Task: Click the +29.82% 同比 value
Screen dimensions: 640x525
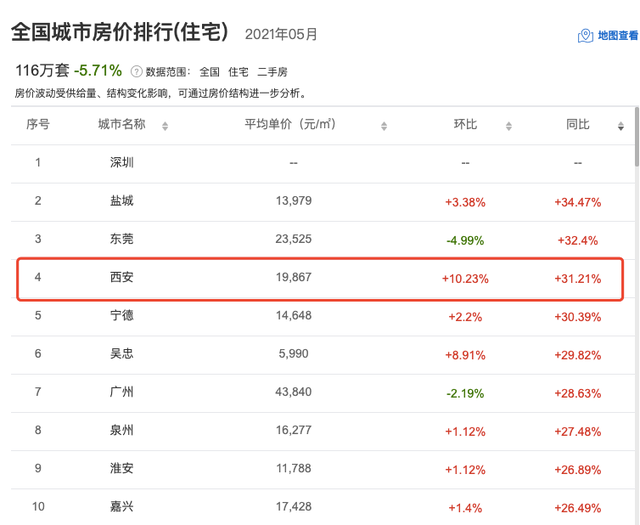Action: (578, 355)
